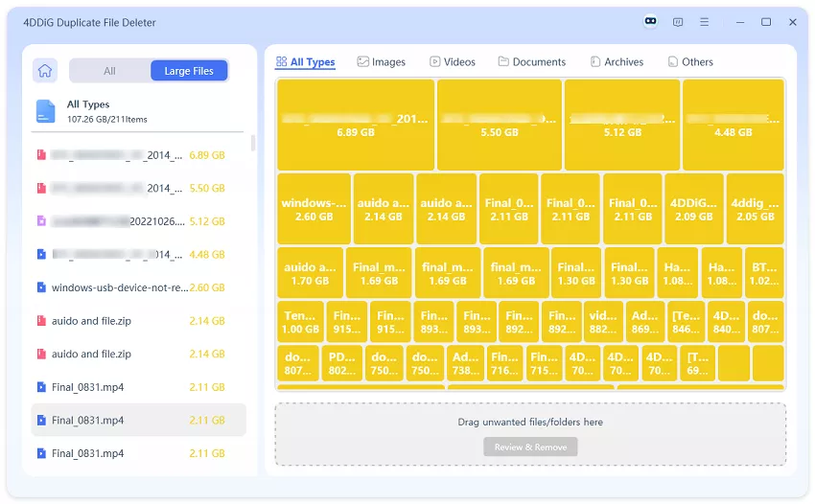Select the list row sized 5.12 GB
Screen dimensions: 815x504
coord(139,221)
